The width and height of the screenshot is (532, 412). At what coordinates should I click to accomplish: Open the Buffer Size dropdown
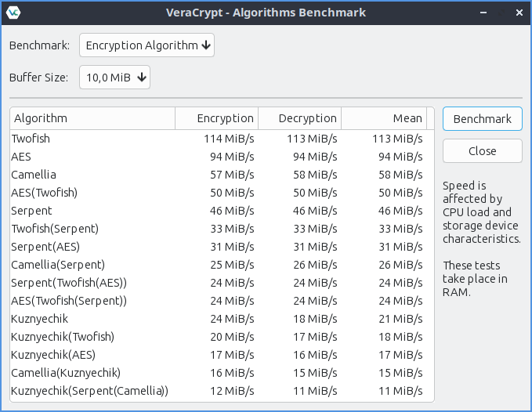[x=114, y=78]
